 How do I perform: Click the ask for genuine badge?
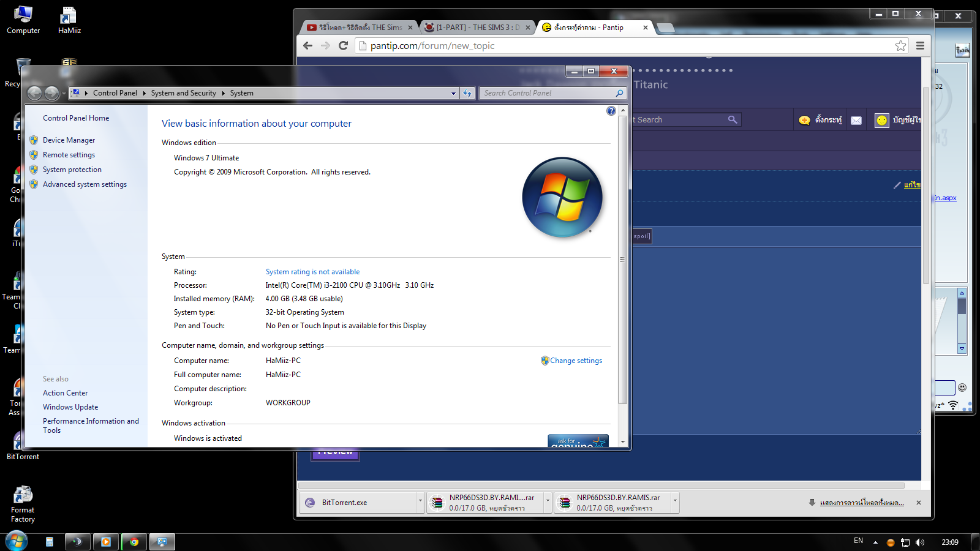(x=578, y=441)
